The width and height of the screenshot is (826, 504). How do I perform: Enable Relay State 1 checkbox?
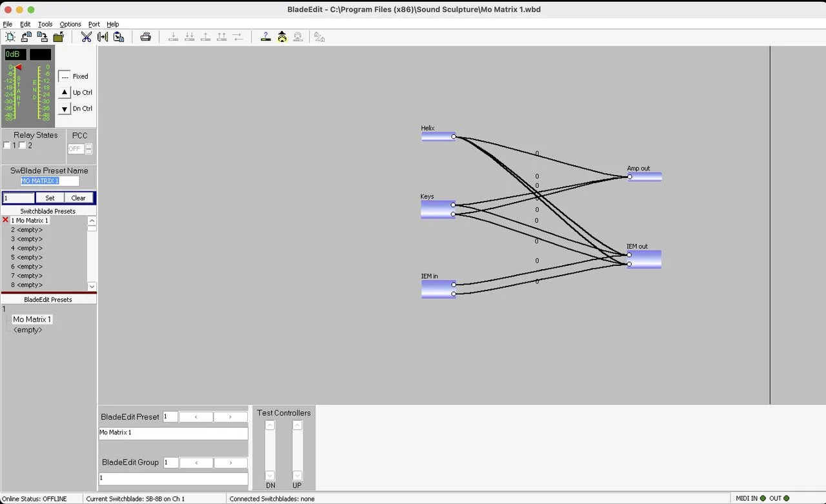pos(7,145)
